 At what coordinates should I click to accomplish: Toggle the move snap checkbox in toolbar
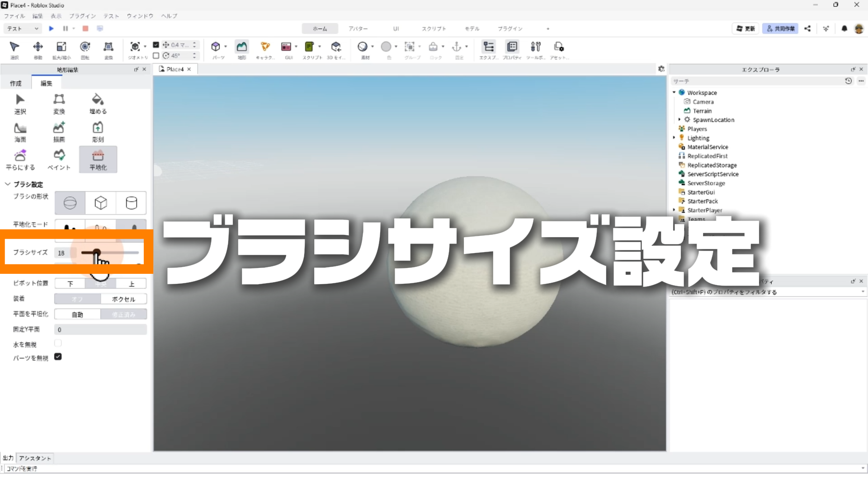pos(156,45)
